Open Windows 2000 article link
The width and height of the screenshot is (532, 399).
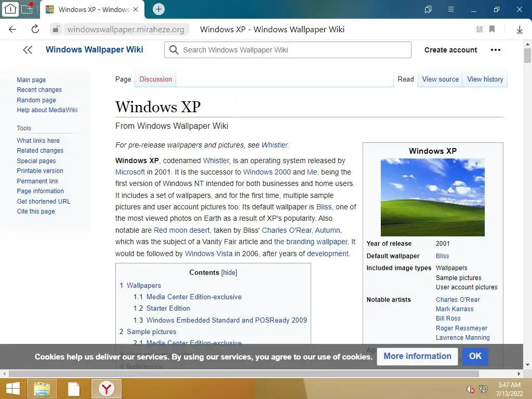267,172
